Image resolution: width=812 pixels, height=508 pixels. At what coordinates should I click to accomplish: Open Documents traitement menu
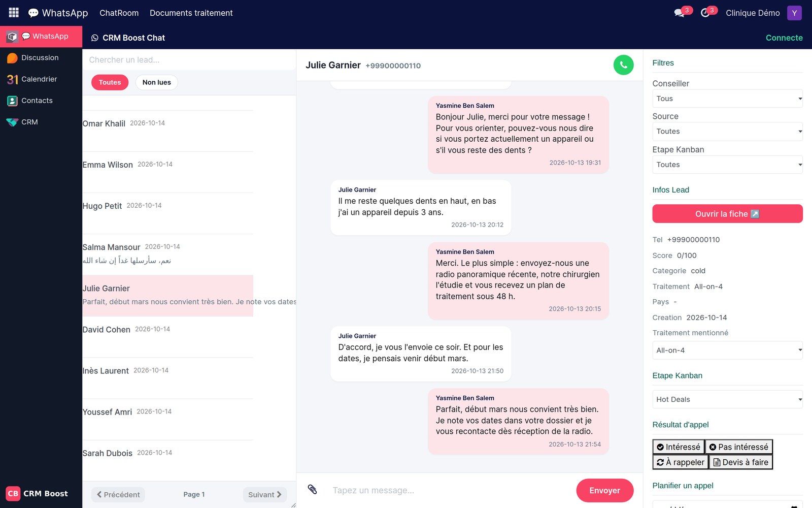191,13
